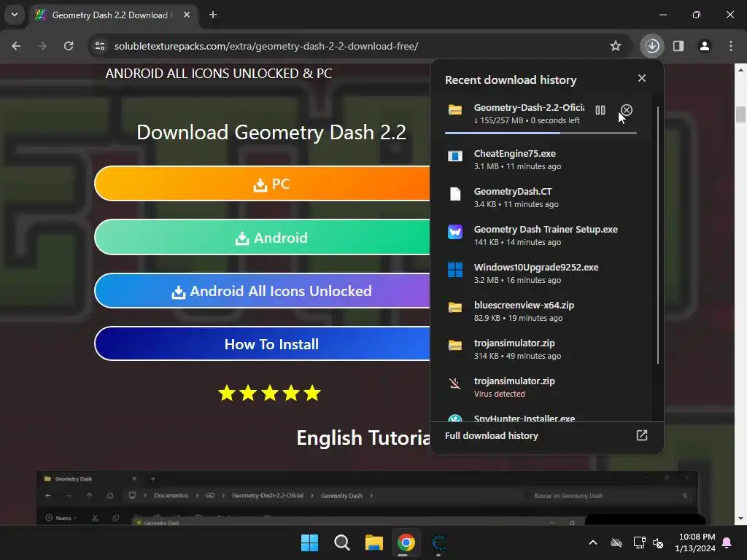Open CheatEngine75.exe download entry
Screen dimensions: 747x560
[x=541, y=160]
